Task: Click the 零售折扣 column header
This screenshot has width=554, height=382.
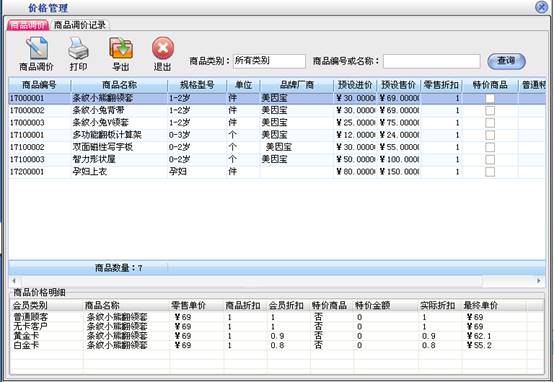Action: pyautogui.click(x=441, y=85)
